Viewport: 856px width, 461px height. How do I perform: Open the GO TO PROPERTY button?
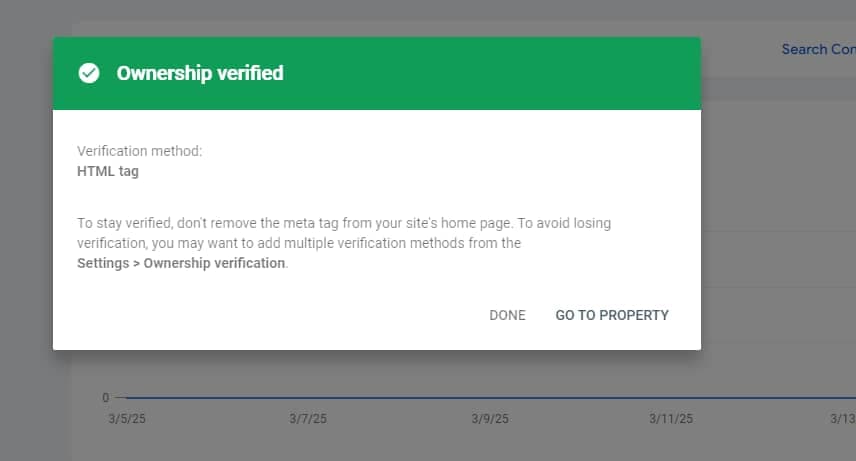(612, 315)
